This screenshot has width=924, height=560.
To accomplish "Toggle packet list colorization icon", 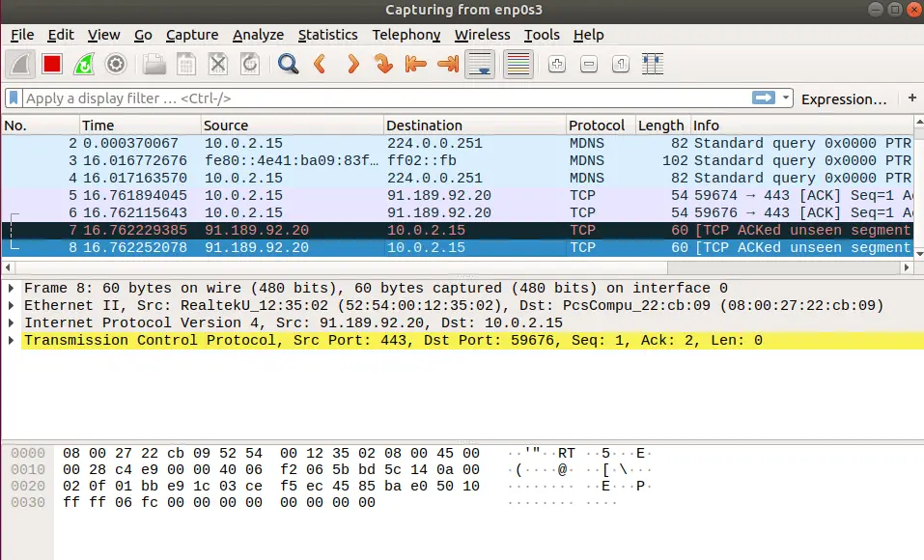I will point(517,64).
